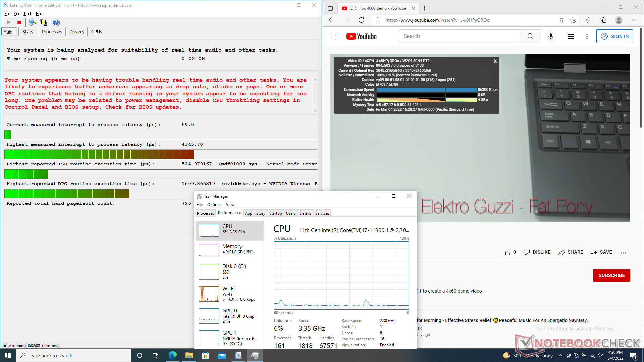Click the LatencyMon options tool icon

pyautogui.click(x=32, y=22)
